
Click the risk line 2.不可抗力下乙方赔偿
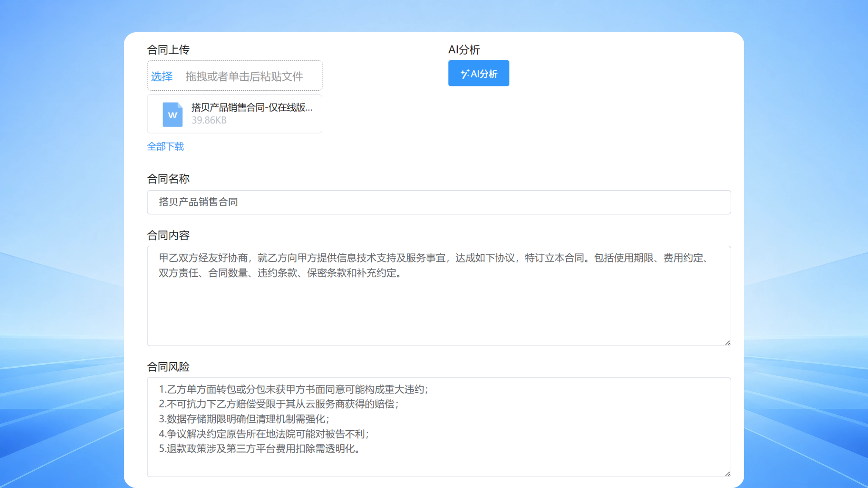coord(279,404)
